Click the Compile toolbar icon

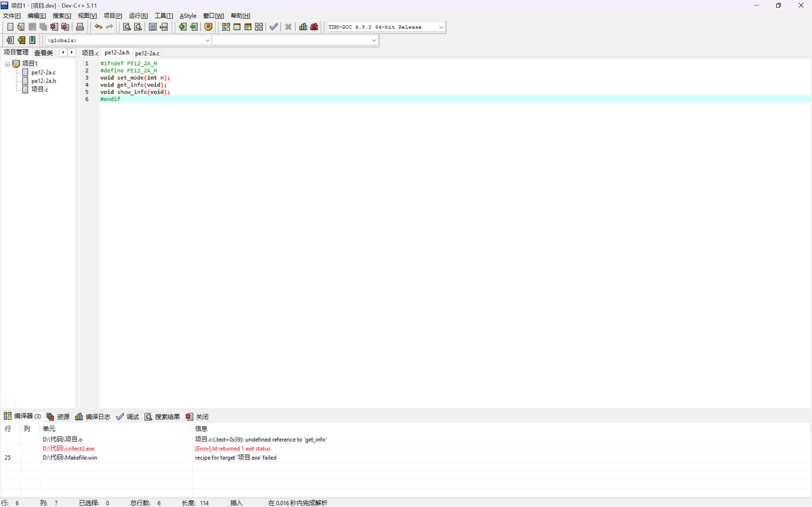click(x=226, y=27)
